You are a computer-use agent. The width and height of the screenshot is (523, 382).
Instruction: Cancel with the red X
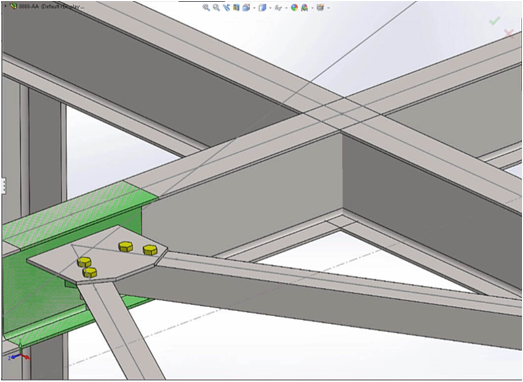509,33
